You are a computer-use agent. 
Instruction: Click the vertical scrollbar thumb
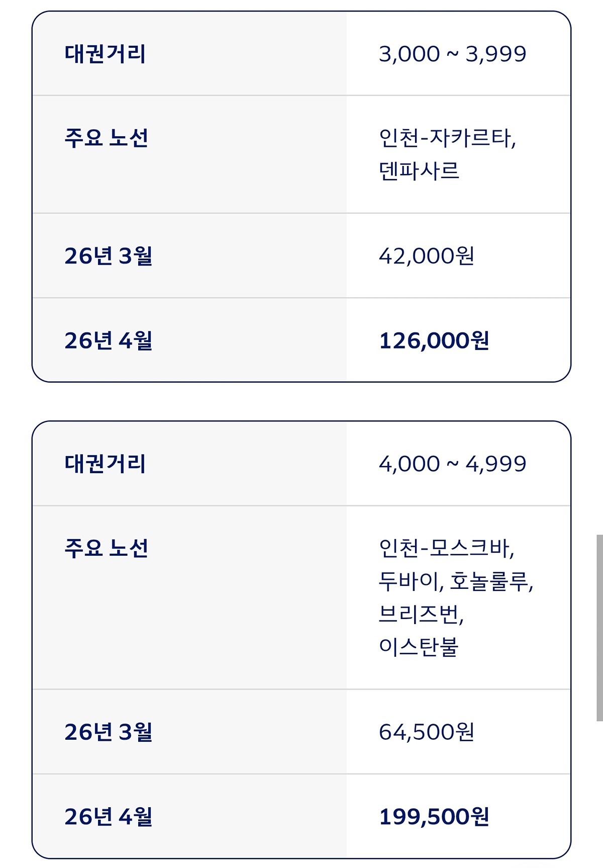(x=599, y=628)
